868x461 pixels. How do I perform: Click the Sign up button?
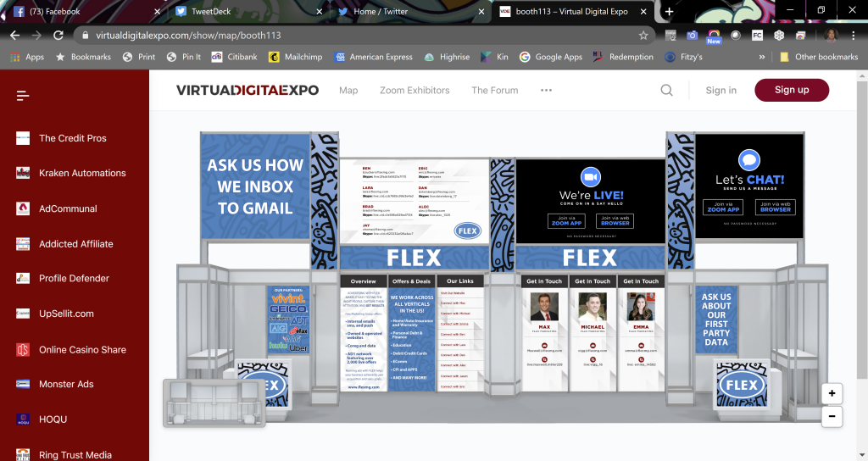[792, 90]
